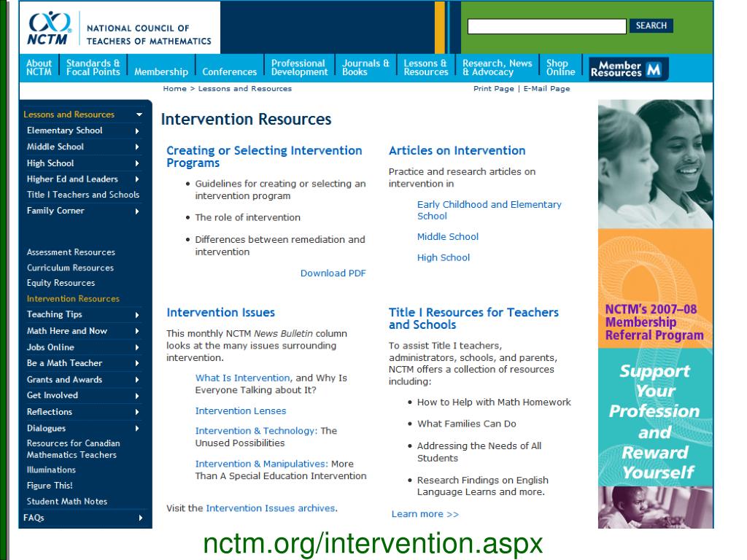Open Conferences menu
Image resolution: width=747 pixels, height=560 pixels.
pos(229,72)
